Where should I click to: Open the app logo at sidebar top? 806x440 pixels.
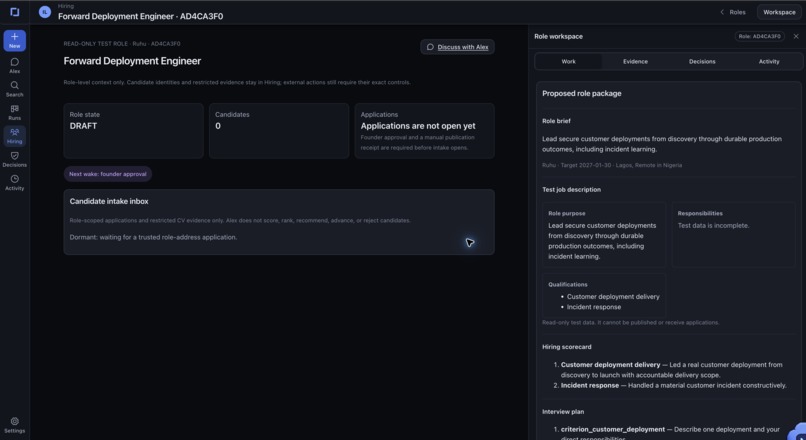[14, 12]
